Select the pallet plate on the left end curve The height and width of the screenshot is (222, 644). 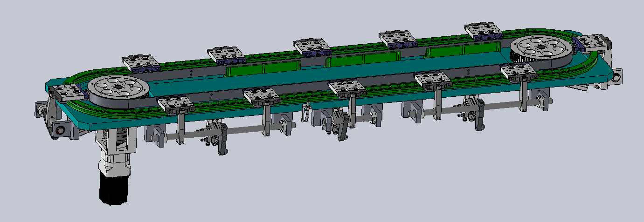[x=69, y=93]
